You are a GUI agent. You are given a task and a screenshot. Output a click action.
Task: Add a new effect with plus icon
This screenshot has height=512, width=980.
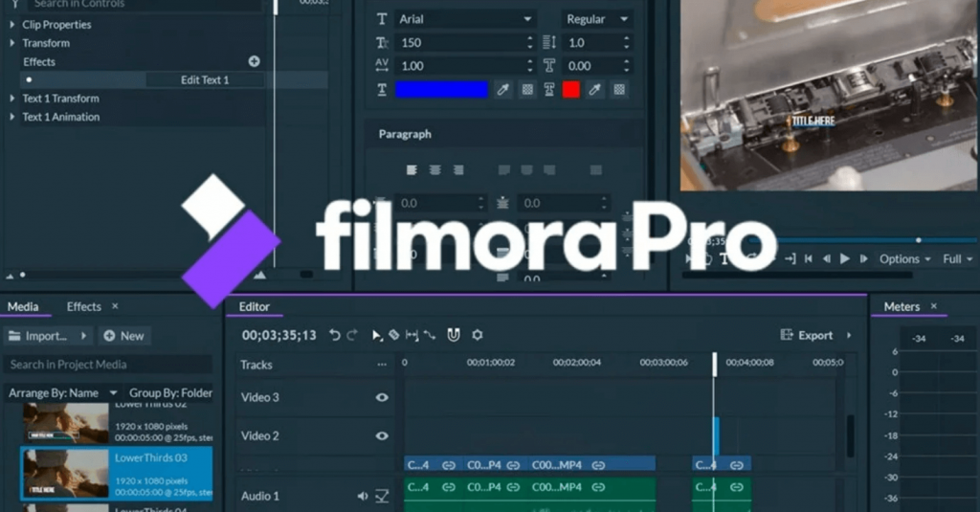(254, 61)
